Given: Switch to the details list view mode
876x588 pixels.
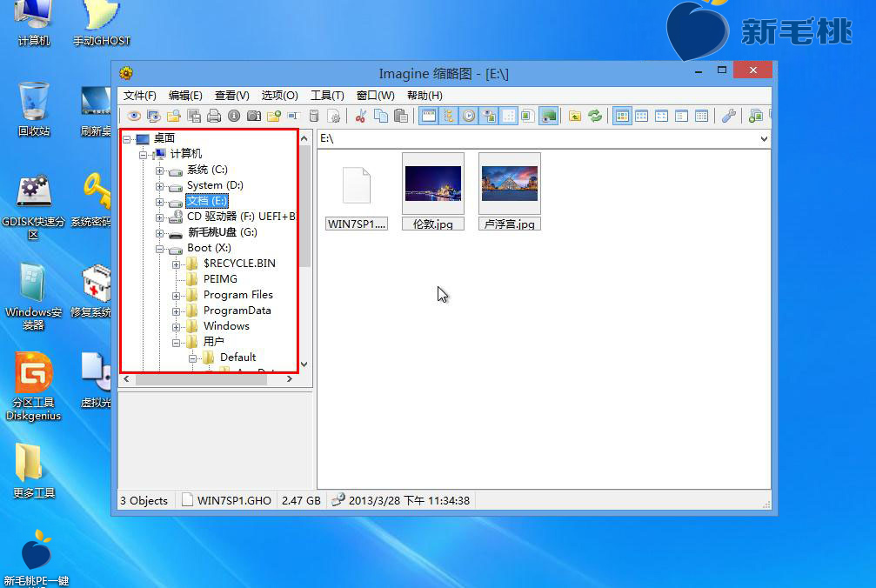Looking at the screenshot, I should [x=701, y=117].
